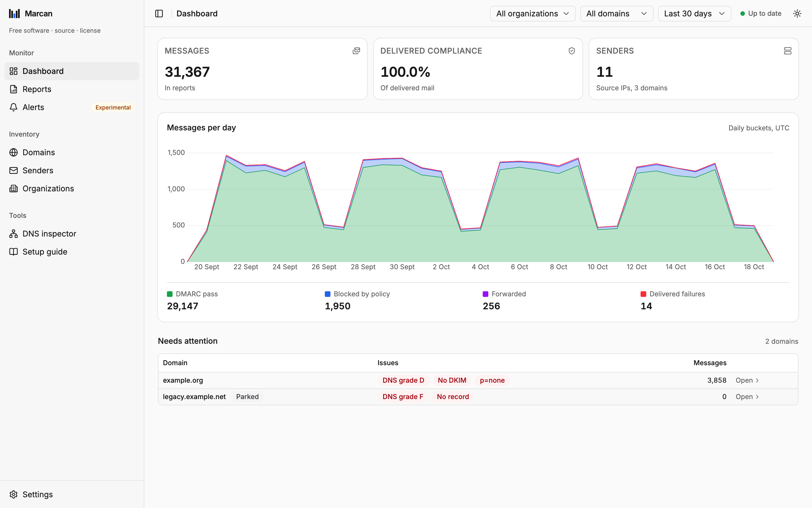Navigate to the Organizations menu item
The height and width of the screenshot is (508, 812).
(x=72, y=189)
